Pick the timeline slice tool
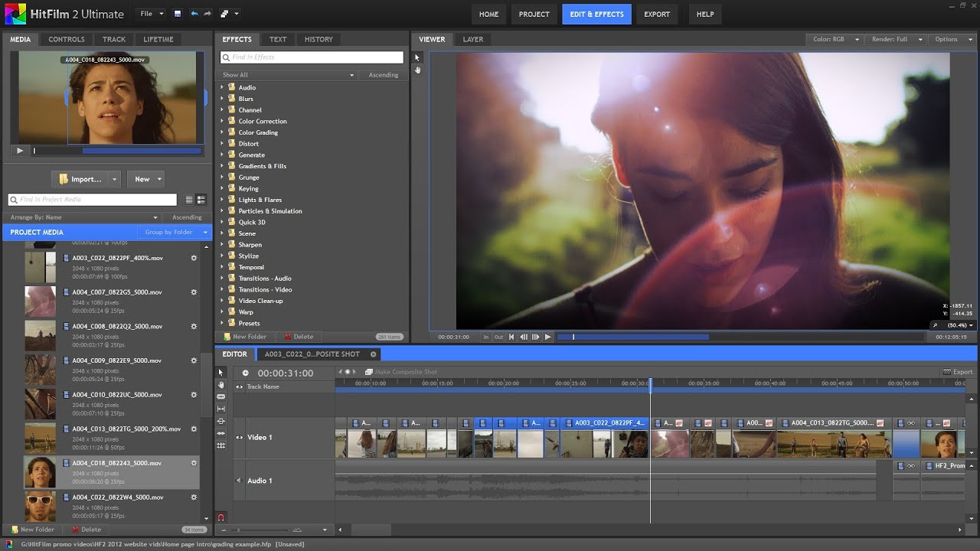The height and width of the screenshot is (551, 980). click(x=221, y=396)
